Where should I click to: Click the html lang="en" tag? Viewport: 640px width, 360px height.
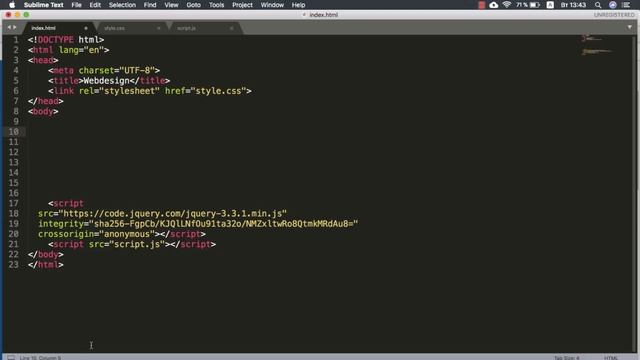(69, 50)
